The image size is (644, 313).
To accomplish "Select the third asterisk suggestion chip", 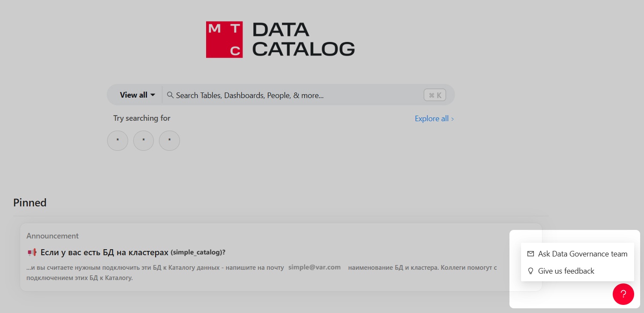I will [x=169, y=140].
